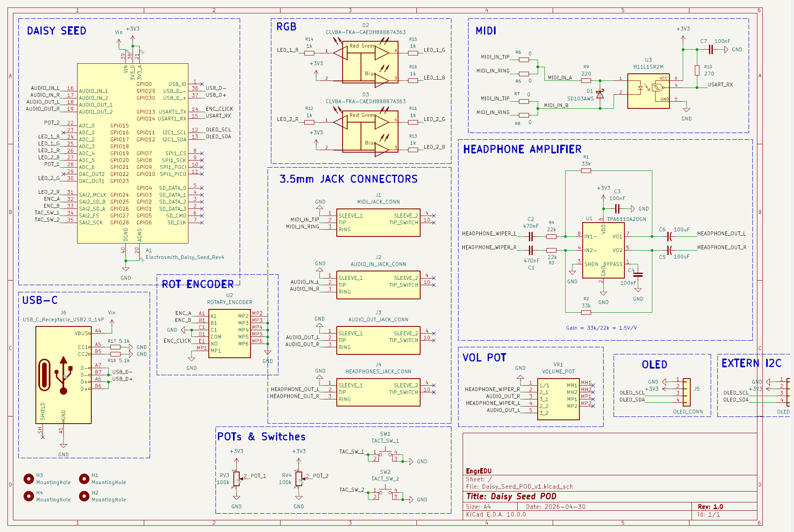Viewport: 794px width, 532px height.
Task: Select the U2 rotary encoder symbol
Action: (x=230, y=334)
